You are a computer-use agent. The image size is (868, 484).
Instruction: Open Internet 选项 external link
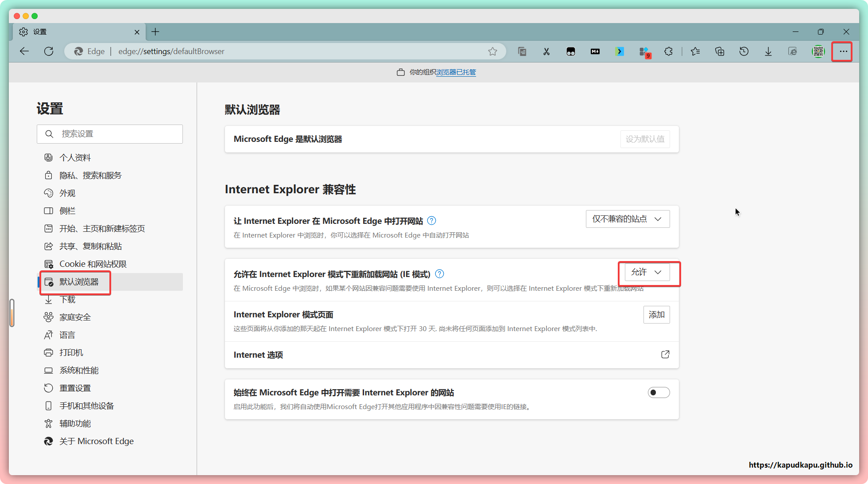(x=665, y=355)
